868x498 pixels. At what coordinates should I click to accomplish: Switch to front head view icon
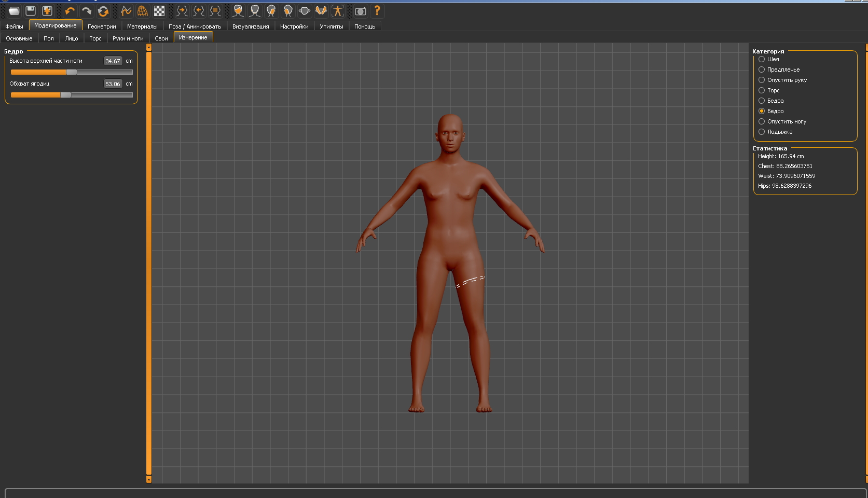click(x=238, y=11)
